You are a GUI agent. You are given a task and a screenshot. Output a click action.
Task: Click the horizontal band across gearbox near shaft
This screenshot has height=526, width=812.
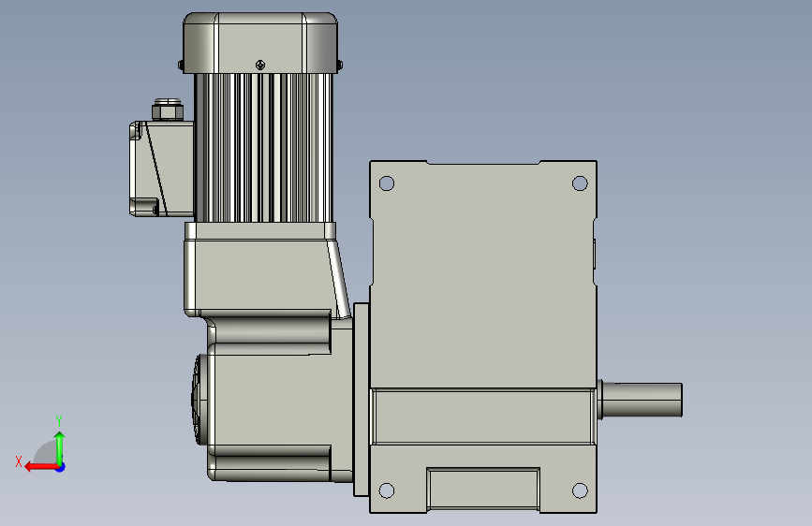coord(483,416)
